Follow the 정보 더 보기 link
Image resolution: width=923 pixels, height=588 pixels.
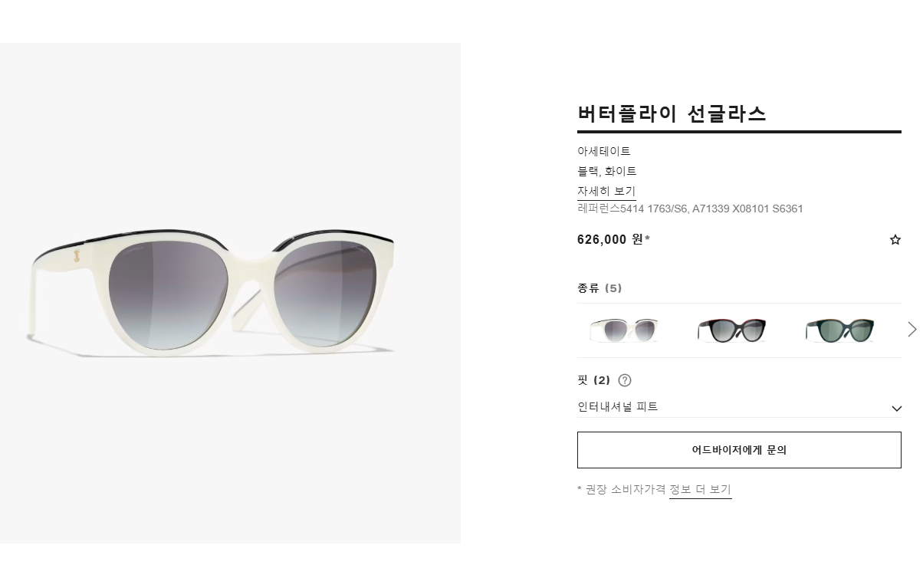700,490
